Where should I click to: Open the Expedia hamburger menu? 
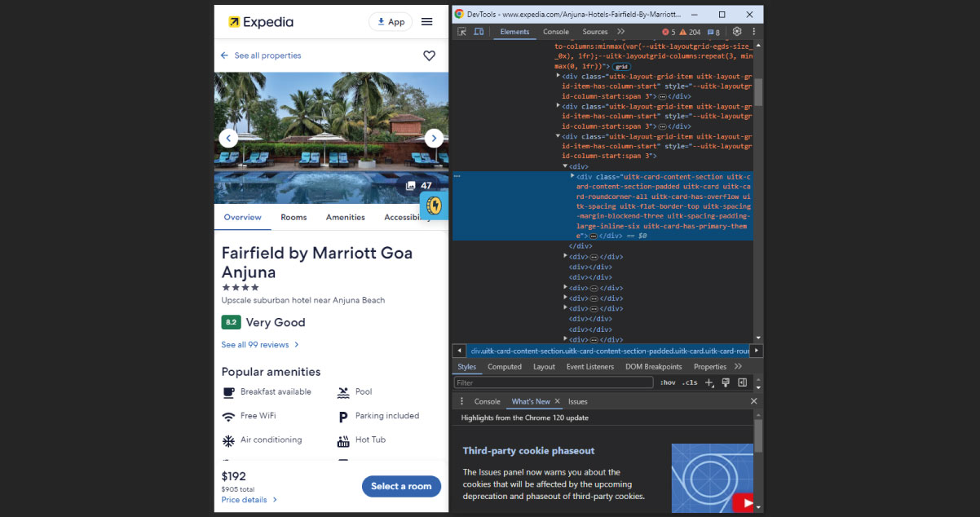(x=426, y=22)
